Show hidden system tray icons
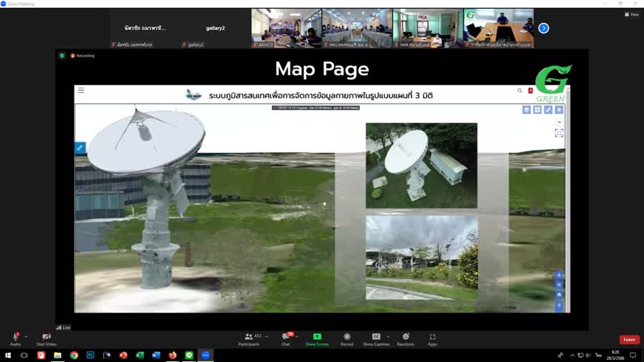The height and width of the screenshot is (362, 644). pos(572,356)
